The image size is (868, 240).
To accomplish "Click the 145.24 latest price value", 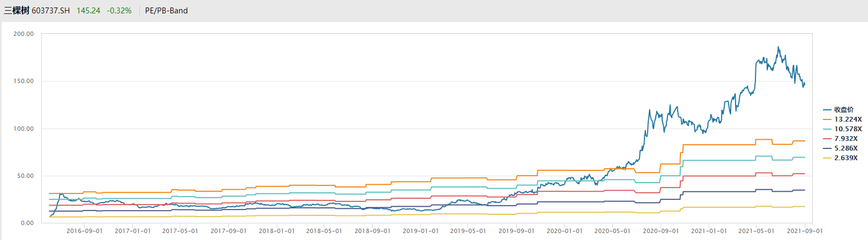I will coord(88,11).
